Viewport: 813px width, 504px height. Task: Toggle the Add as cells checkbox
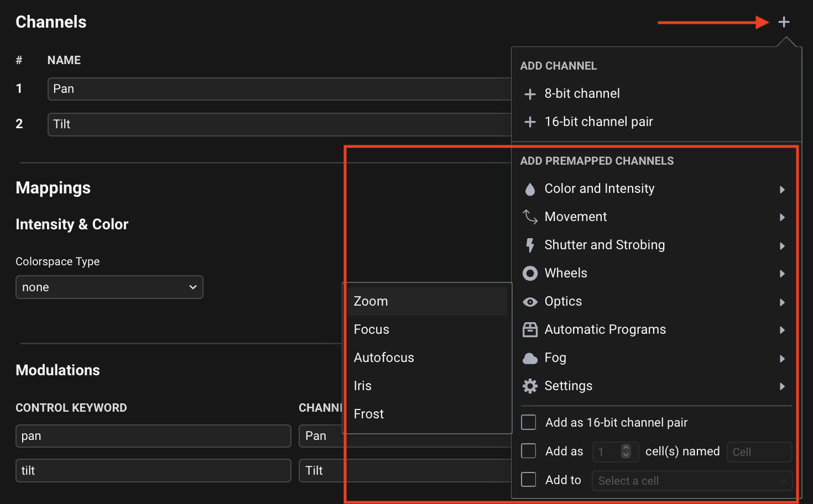[x=529, y=451]
